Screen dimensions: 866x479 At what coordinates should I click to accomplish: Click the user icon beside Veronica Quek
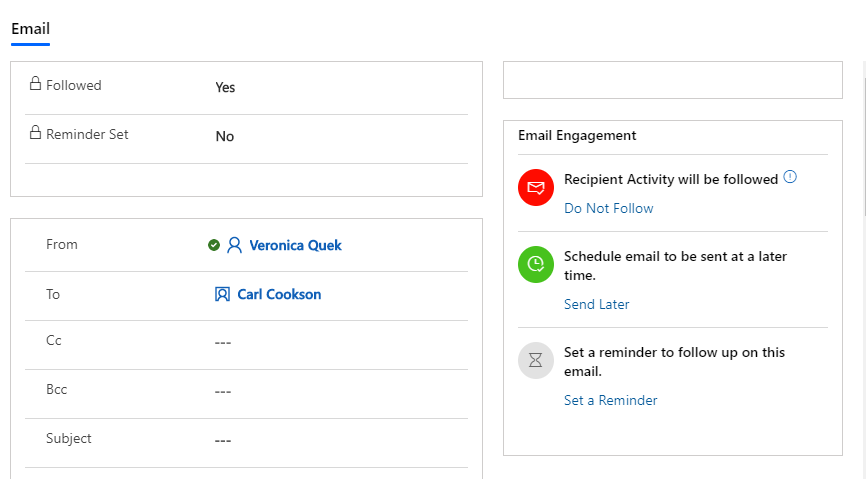tap(234, 245)
